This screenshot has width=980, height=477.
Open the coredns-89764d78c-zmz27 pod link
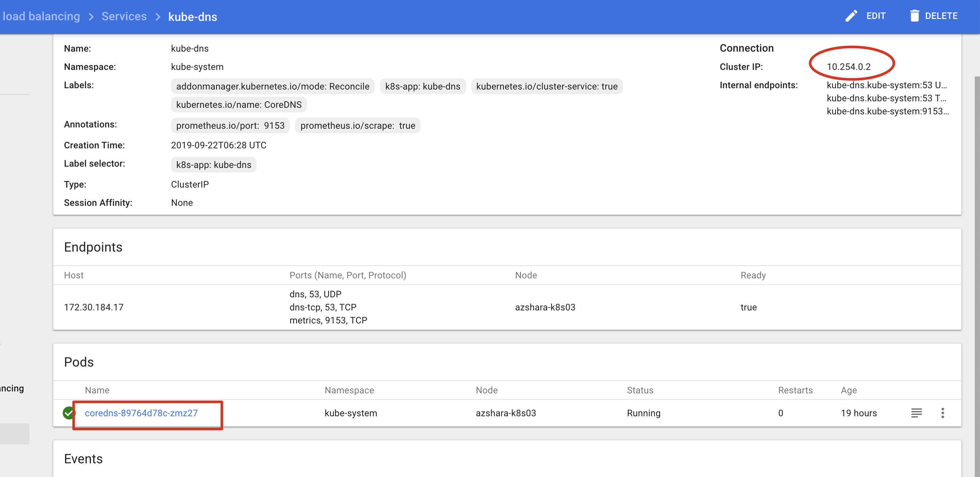pyautogui.click(x=141, y=413)
